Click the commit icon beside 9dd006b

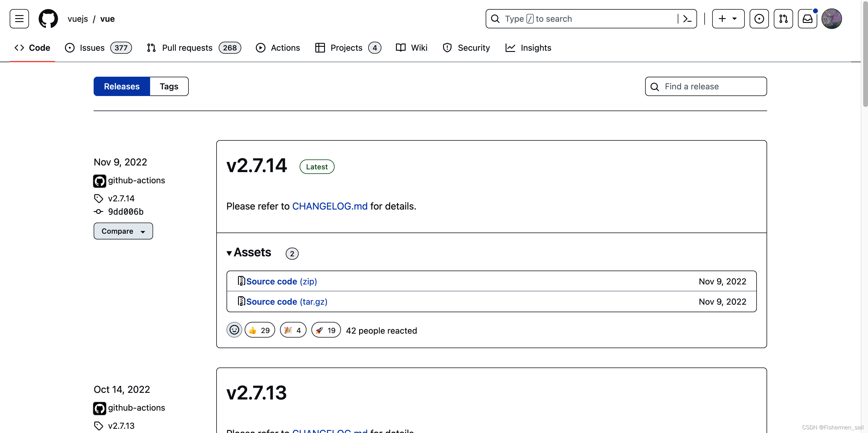coord(98,212)
